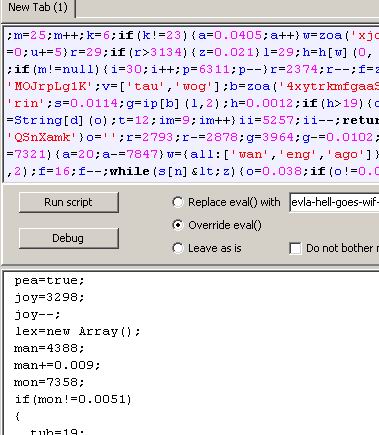Click the Debug button
379x435 pixels.
pyautogui.click(x=69, y=238)
